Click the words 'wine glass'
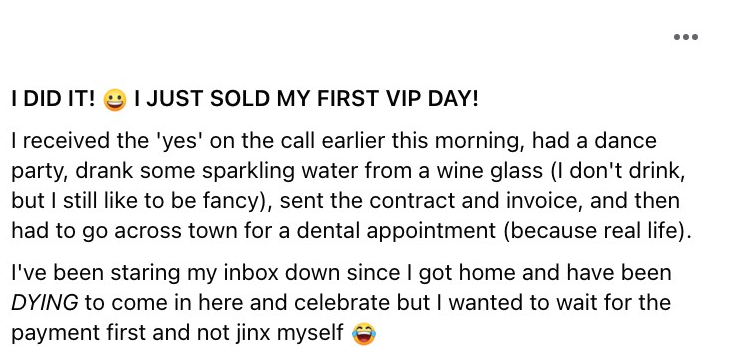 coord(489,172)
